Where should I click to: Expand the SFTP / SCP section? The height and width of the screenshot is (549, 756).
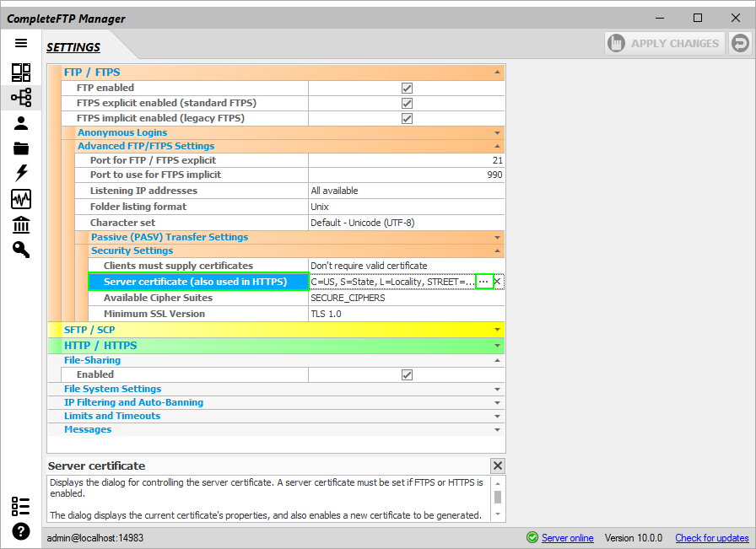click(x=497, y=330)
